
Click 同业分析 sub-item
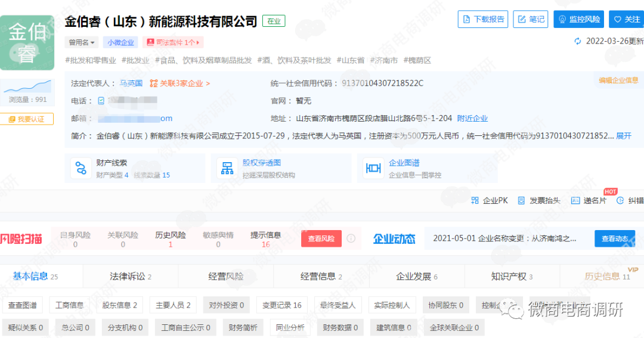[x=290, y=327]
